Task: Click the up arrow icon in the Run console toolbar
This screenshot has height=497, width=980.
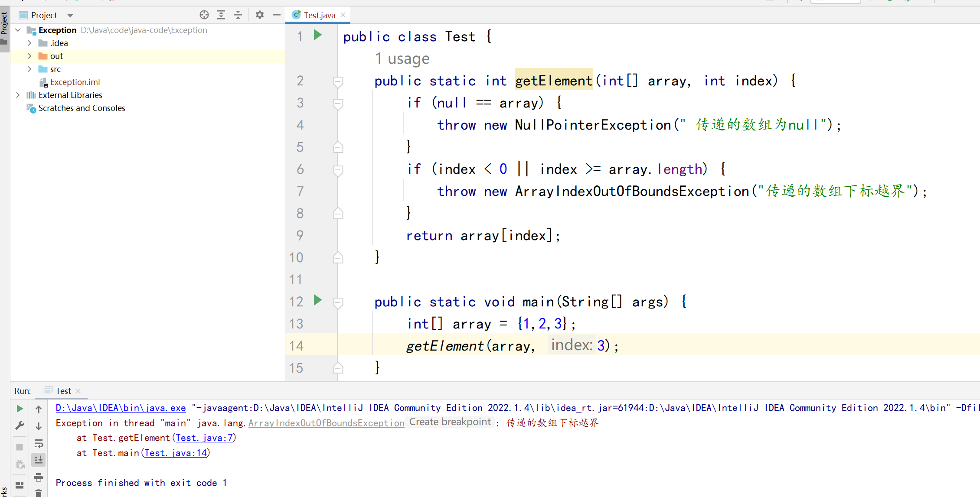Action: tap(39, 409)
